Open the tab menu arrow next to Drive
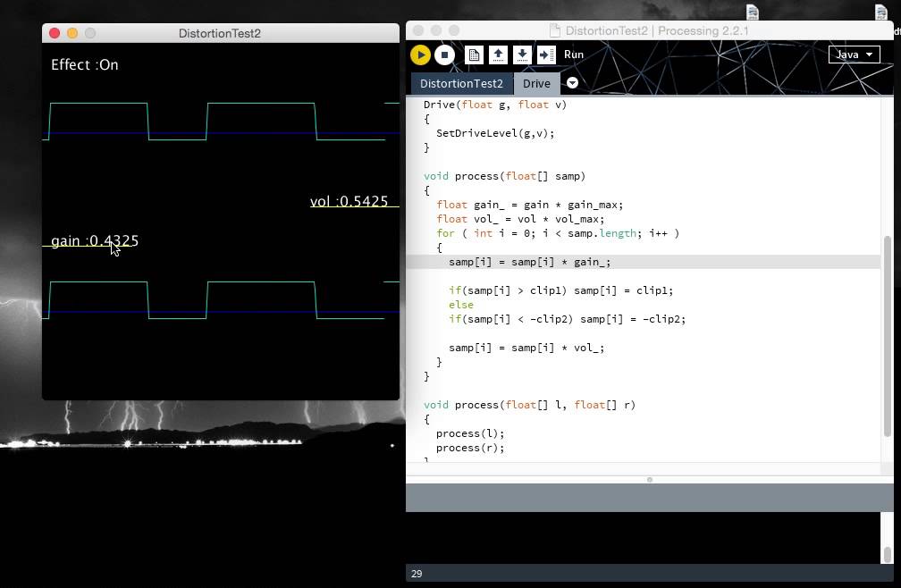Image resolution: width=901 pixels, height=588 pixels. click(x=572, y=83)
